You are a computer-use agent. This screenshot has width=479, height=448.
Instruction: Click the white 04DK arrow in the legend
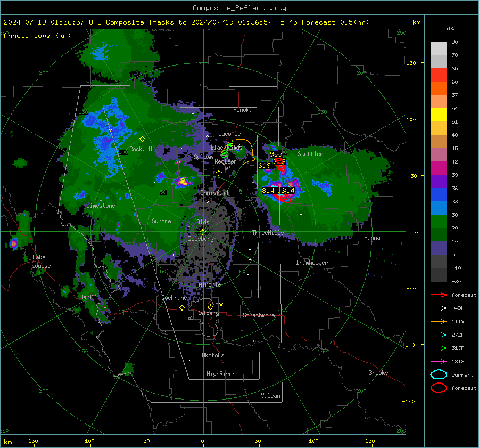coord(439,308)
